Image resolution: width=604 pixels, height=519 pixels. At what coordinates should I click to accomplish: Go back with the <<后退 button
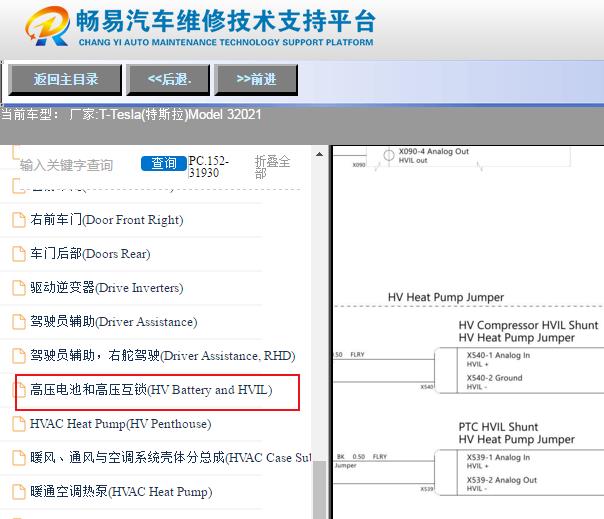click(168, 80)
